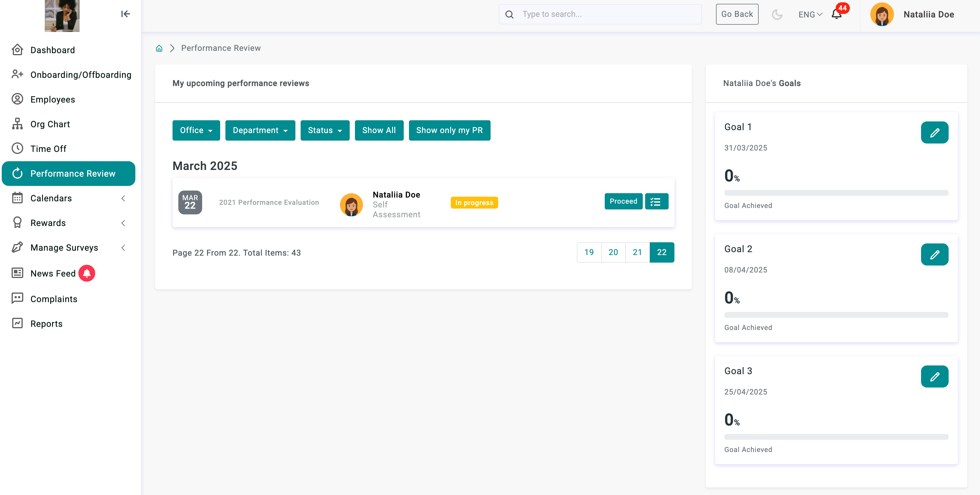This screenshot has height=495, width=980.
Task: Click the Employees user circle icon
Action: click(17, 99)
